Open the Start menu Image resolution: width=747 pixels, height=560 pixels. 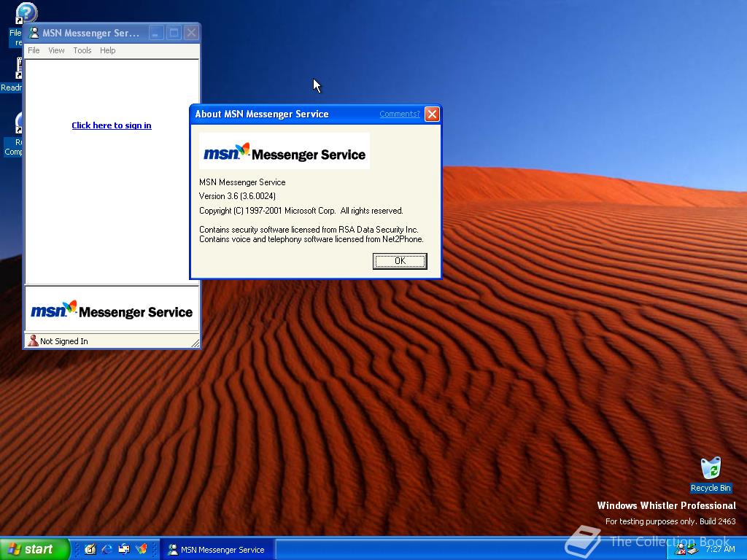point(35,549)
